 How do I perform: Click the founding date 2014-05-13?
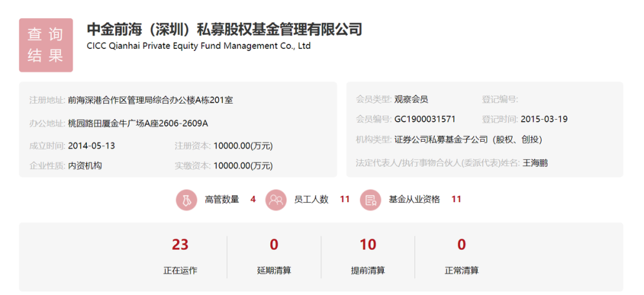pyautogui.click(x=91, y=146)
